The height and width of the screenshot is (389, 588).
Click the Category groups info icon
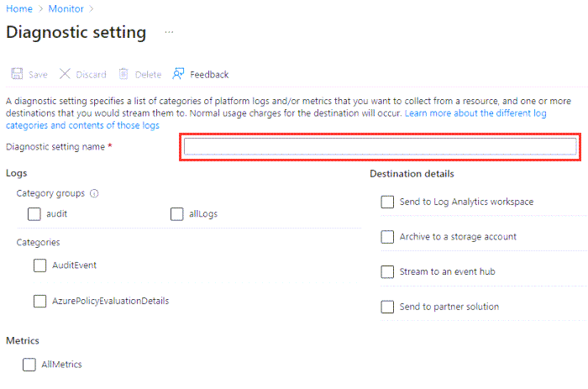pyautogui.click(x=94, y=193)
